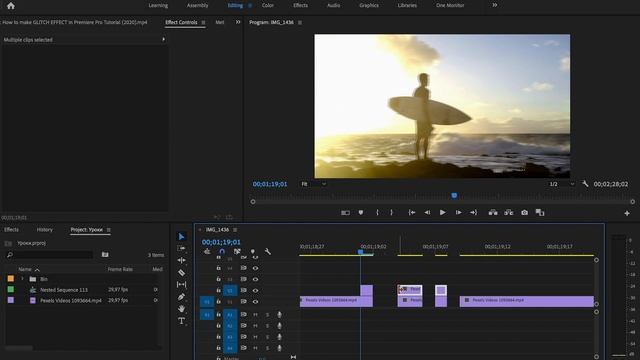Toggle Linked Selection in timeline
This screenshot has height=360, width=640.
coord(237,251)
